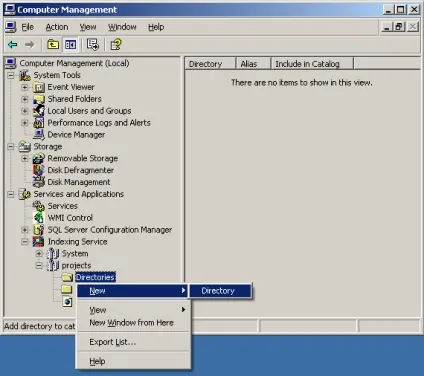This screenshot has height=376, width=424.
Task: Click the Event Viewer icon
Action: (39, 87)
